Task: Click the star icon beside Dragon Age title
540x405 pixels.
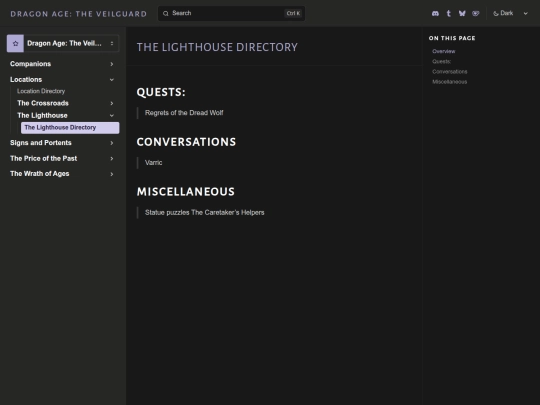Action: pos(15,43)
